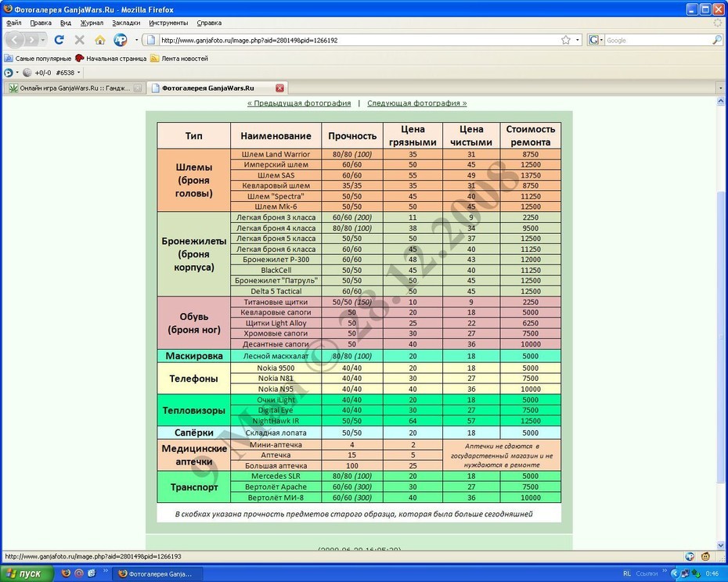The height and width of the screenshot is (582, 728).
Task: Show hidden tray icons arrow
Action: pos(675,574)
